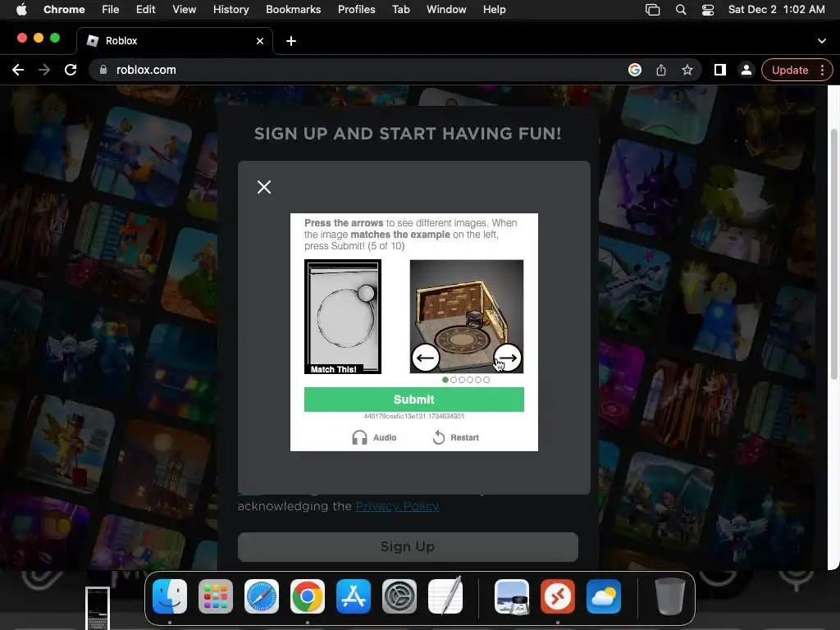Screen dimensions: 840x630
Task: Open Weather from the Dock
Action: pos(604,596)
